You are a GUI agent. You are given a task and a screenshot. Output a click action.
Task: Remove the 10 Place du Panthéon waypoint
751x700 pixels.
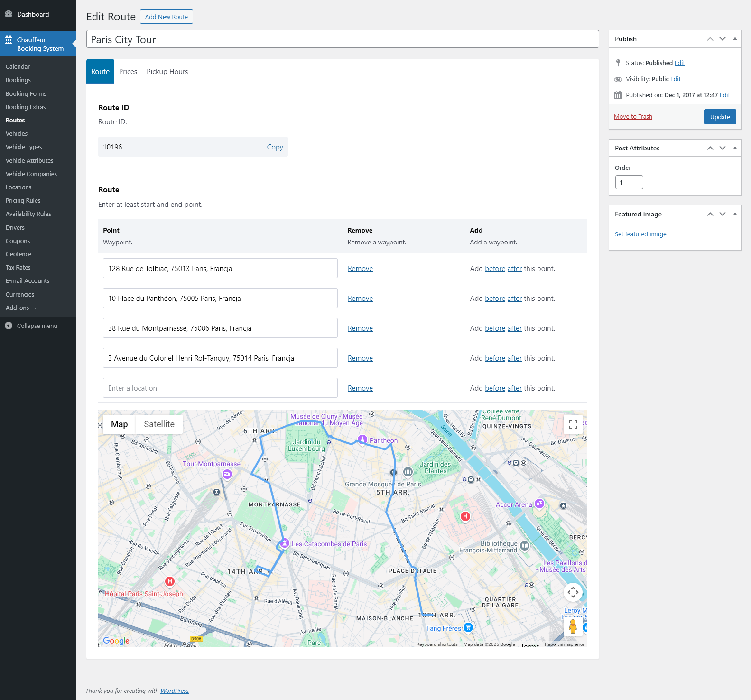360,299
